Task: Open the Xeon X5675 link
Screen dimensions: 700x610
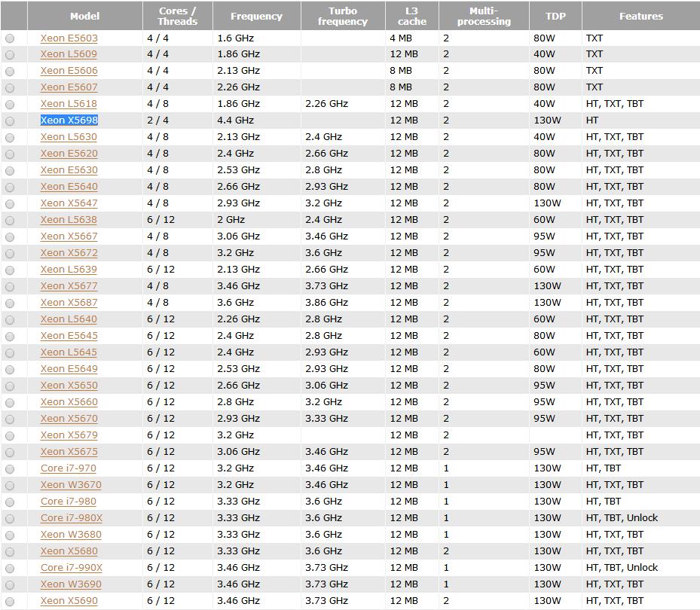Action: point(69,452)
